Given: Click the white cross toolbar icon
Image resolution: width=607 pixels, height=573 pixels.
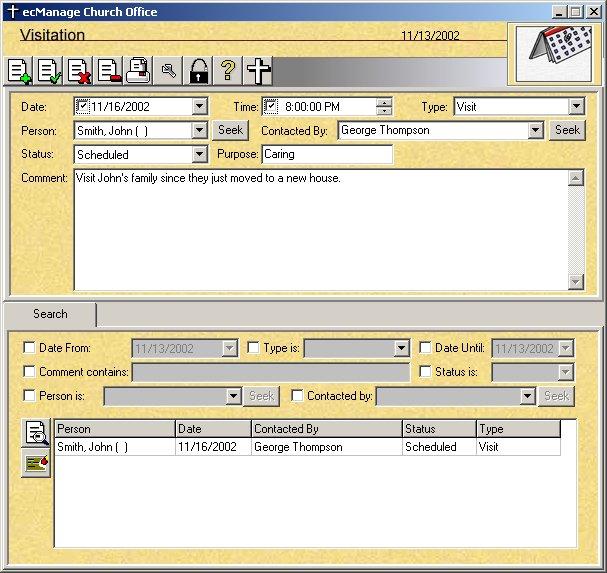Looking at the screenshot, I should (258, 71).
